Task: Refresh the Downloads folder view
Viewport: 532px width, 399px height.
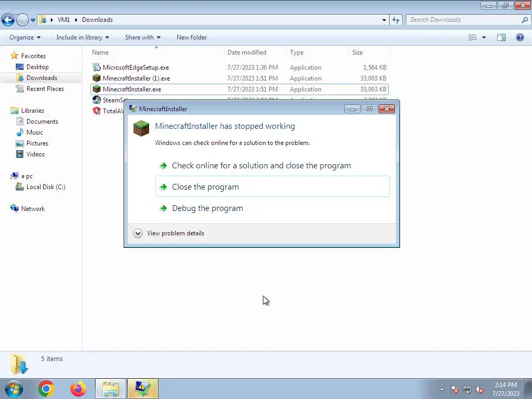Action: [396, 20]
